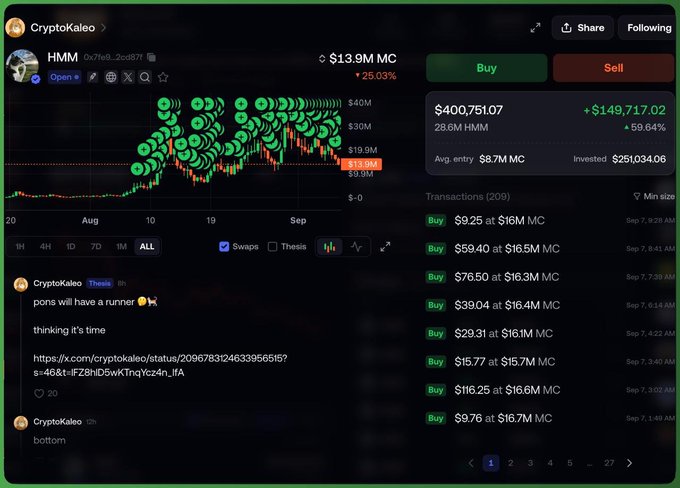Viewport: 680px width, 488px height.
Task: Click the $13.9M price label on chart
Action: click(x=362, y=164)
